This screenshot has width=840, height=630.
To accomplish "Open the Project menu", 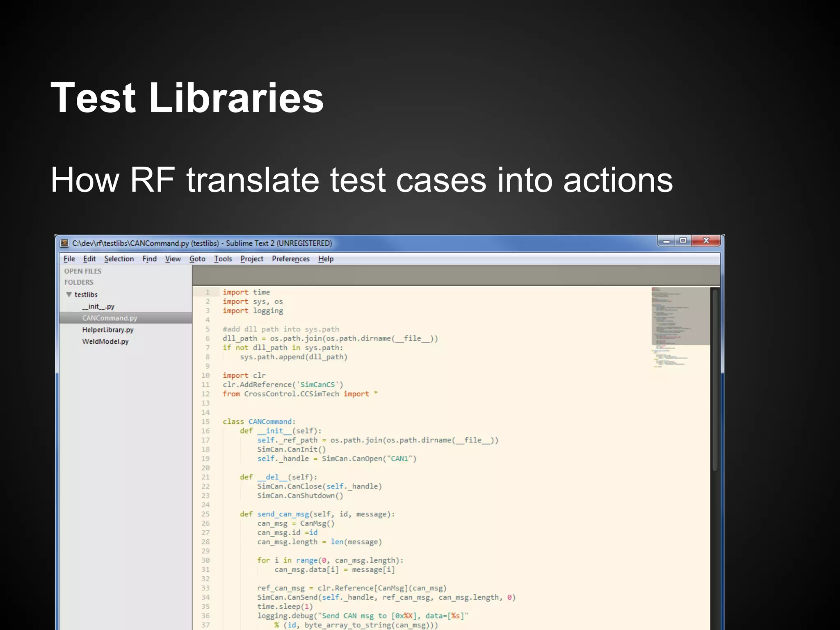I will [252, 259].
